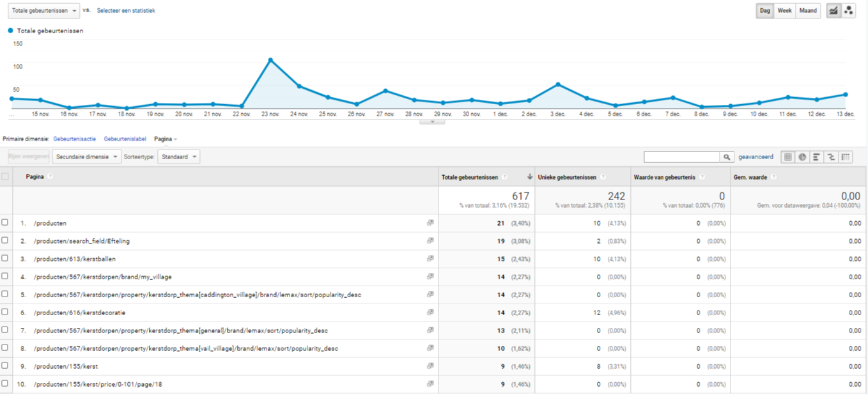Select the data table view icon
Screen dimensions: 868x395
788,157
